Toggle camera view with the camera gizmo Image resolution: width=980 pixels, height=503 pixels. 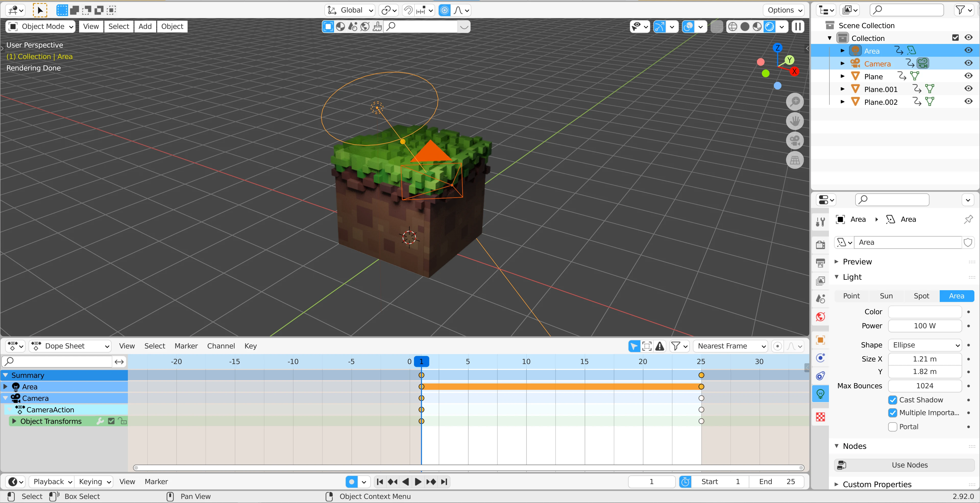pos(795,141)
